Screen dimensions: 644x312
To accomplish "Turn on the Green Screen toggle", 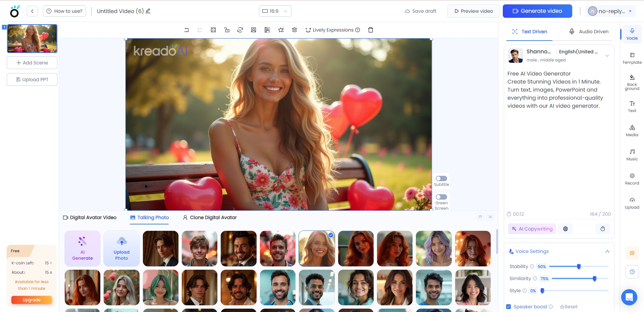I will (x=441, y=197).
